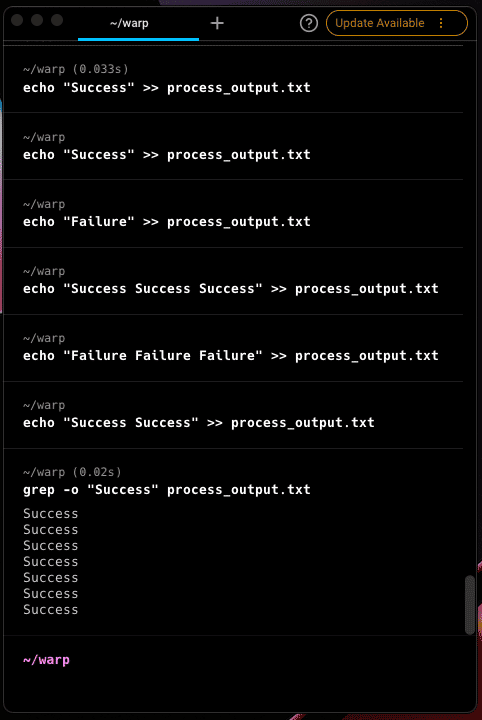Click the first Success line in grep output
The width and height of the screenshot is (482, 720).
pyautogui.click(x=50, y=513)
